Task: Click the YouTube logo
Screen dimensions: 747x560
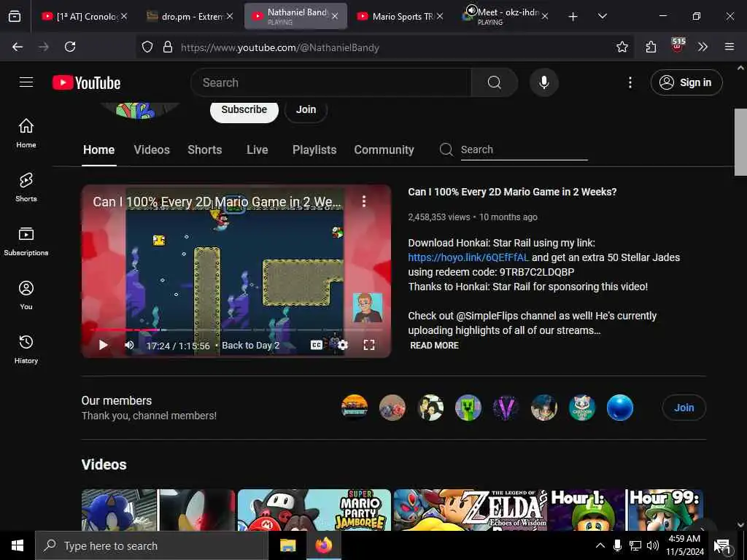Action: coord(86,83)
